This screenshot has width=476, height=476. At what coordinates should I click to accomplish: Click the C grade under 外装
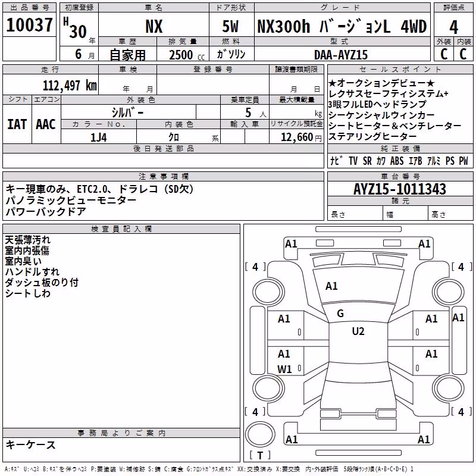[x=444, y=54]
